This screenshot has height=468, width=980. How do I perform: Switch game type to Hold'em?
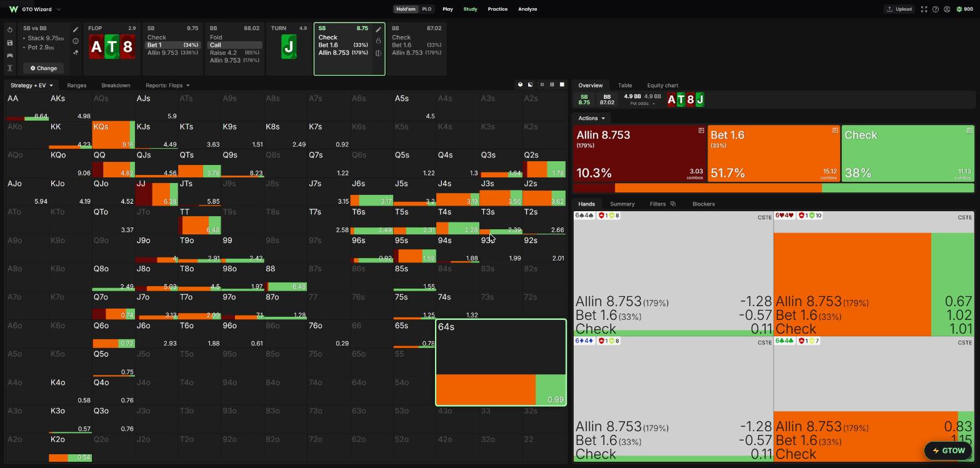coord(406,9)
